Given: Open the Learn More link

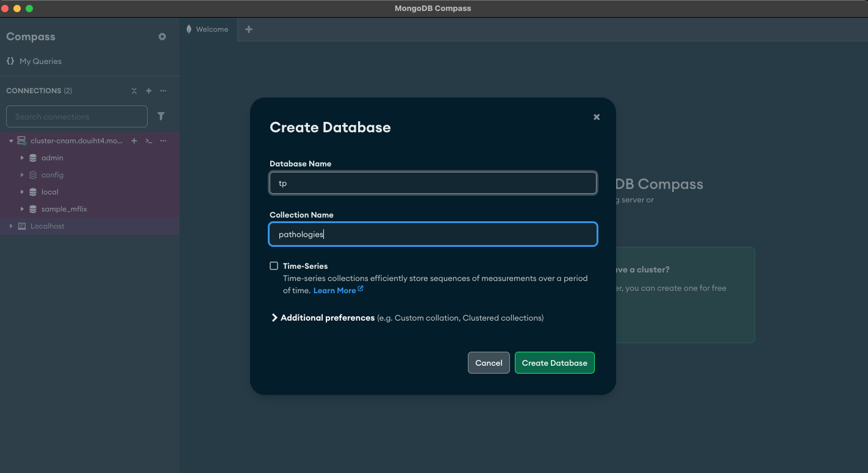Looking at the screenshot, I should (335, 291).
